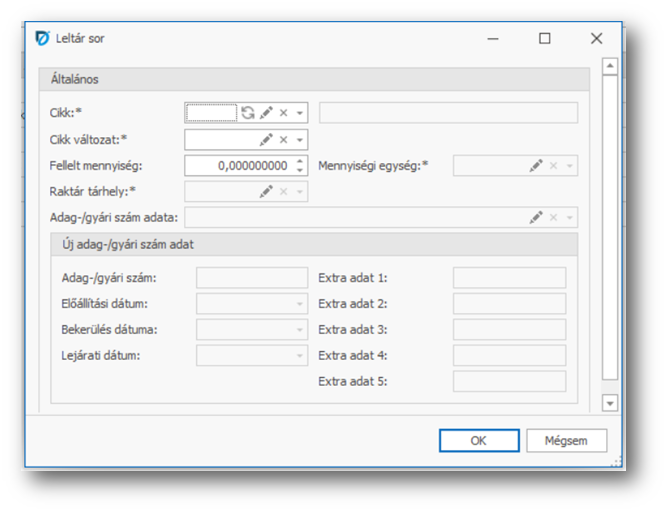Click the refresh icon in the Cikk field
Screen dimensions: 668x513
(247, 113)
